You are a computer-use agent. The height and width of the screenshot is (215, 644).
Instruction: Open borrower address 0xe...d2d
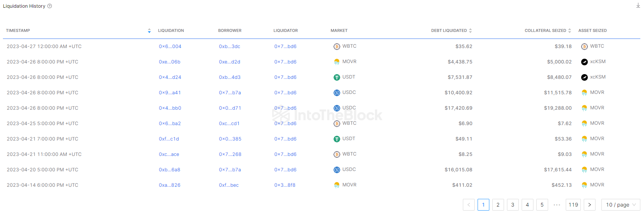pyautogui.click(x=229, y=62)
